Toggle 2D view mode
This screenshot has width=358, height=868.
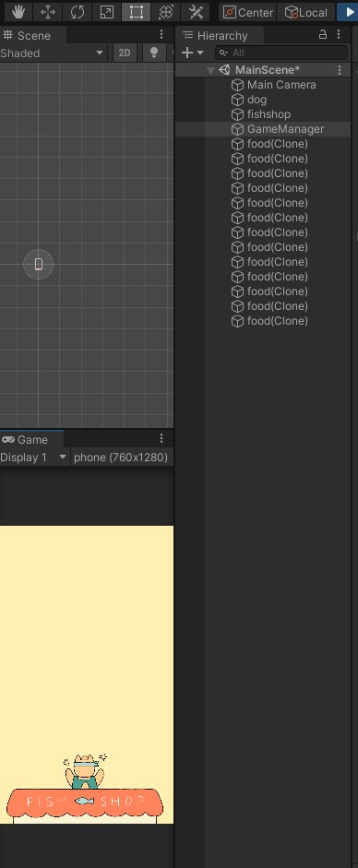pyautogui.click(x=125, y=54)
